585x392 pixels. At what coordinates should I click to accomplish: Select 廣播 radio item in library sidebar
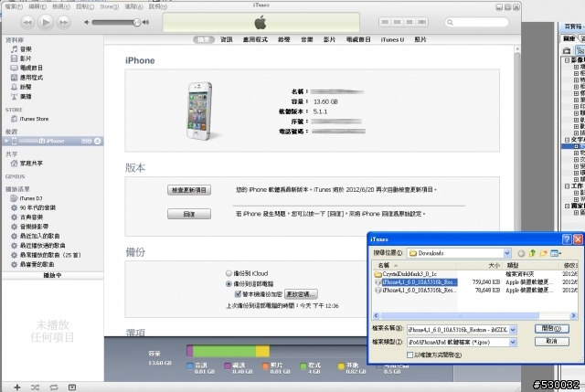point(21,97)
